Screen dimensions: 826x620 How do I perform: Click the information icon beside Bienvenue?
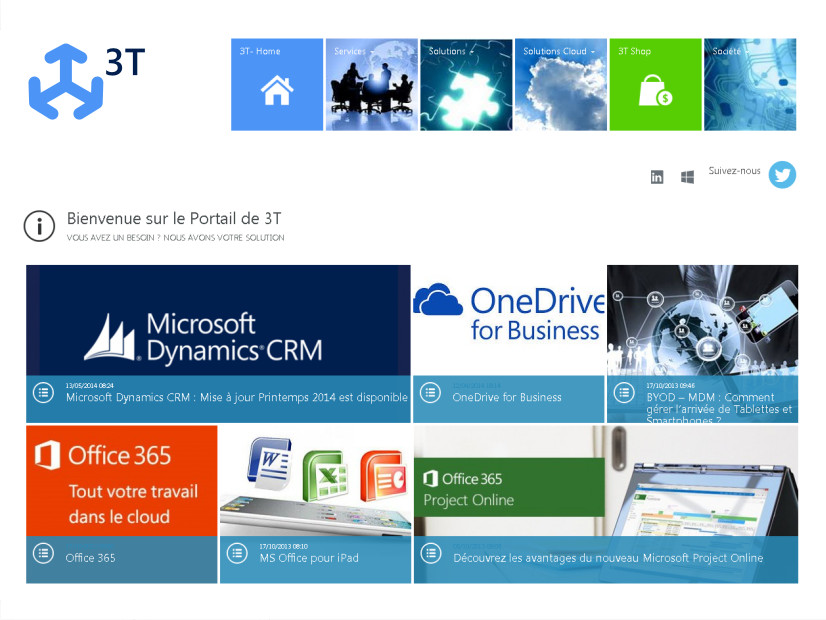click(x=39, y=226)
